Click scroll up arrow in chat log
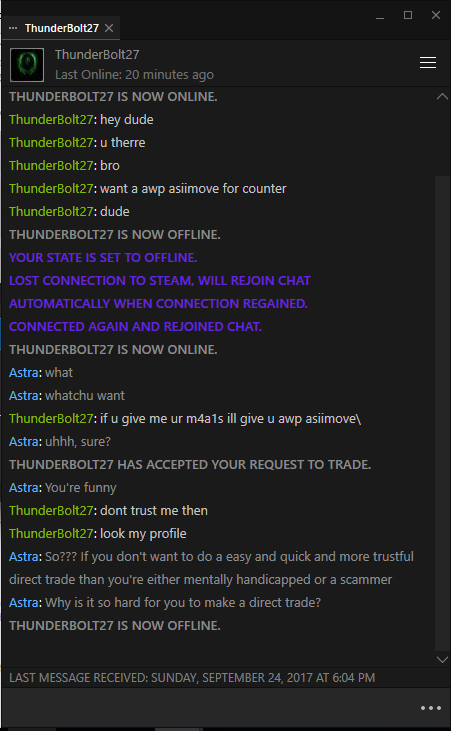Image resolution: width=451 pixels, height=731 pixels. click(442, 97)
